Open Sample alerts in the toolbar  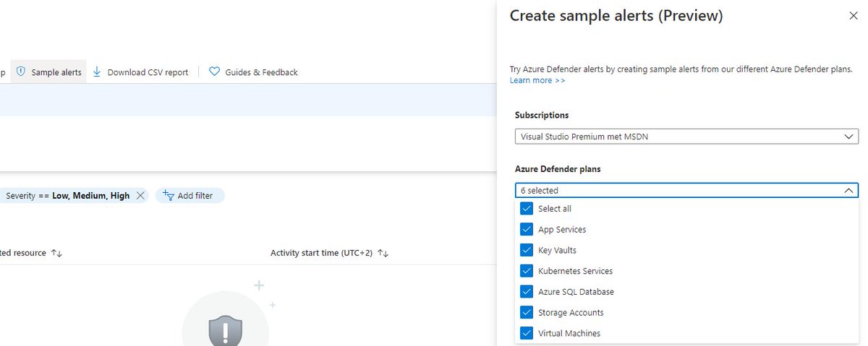tap(48, 72)
